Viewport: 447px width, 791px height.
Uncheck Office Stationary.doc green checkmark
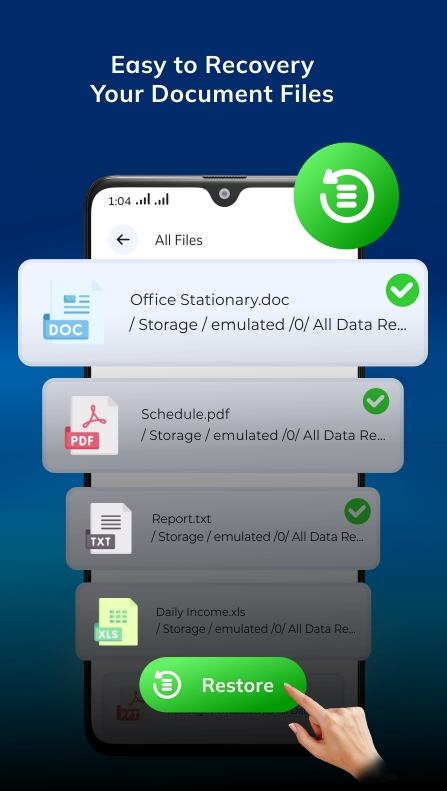[x=402, y=290]
